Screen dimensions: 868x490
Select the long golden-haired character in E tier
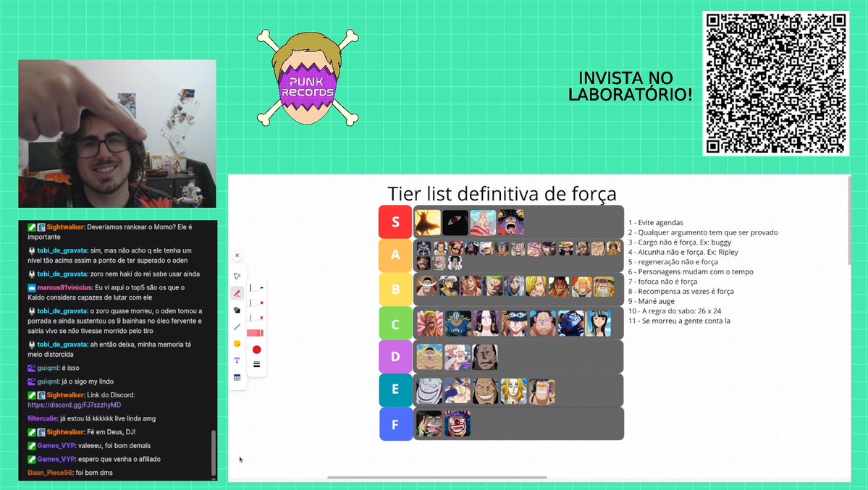[x=514, y=392]
